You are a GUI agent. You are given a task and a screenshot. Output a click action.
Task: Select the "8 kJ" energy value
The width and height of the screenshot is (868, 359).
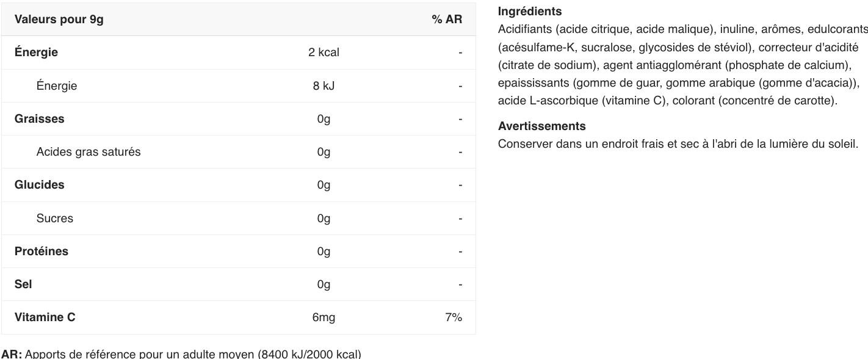tap(324, 86)
